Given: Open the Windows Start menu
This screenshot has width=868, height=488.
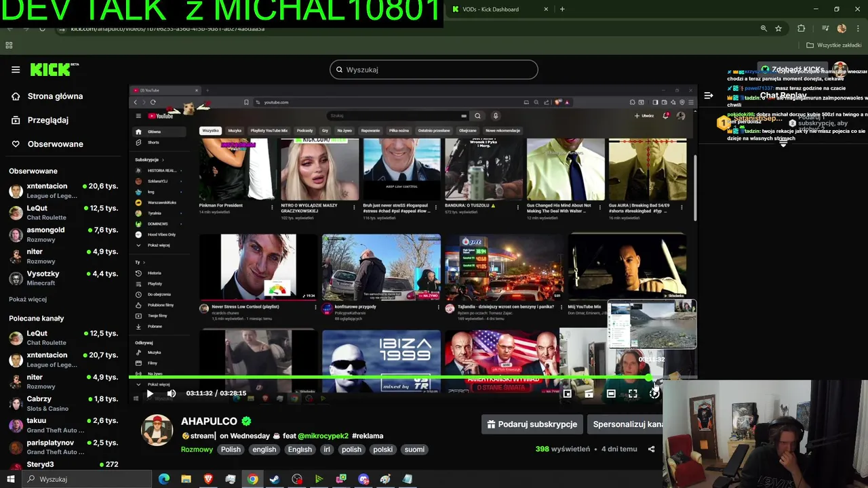Looking at the screenshot, I should coord(10,479).
